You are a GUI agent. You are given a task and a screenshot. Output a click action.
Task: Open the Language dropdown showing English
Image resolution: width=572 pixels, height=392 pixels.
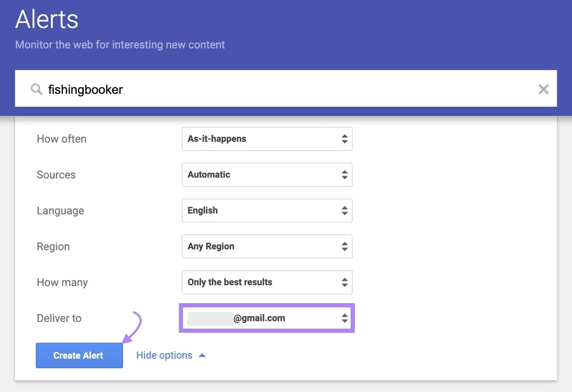click(267, 210)
